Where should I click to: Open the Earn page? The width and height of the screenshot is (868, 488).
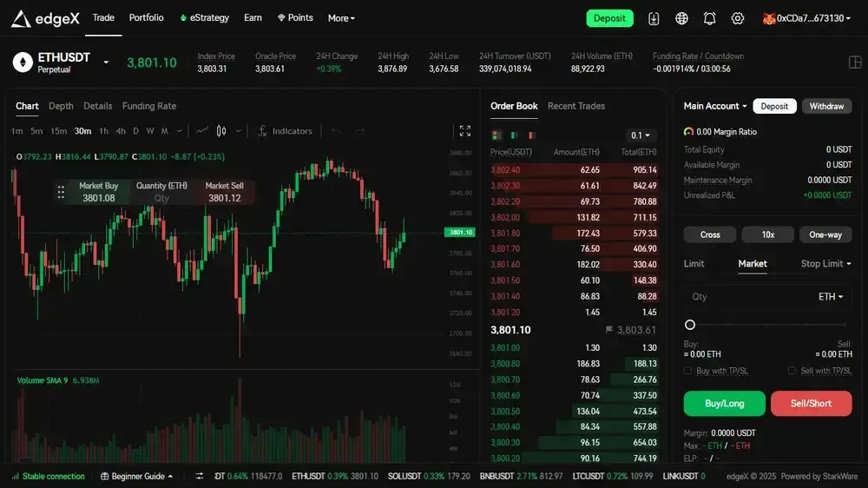point(253,17)
